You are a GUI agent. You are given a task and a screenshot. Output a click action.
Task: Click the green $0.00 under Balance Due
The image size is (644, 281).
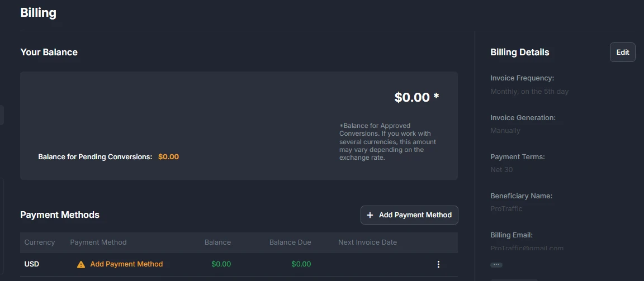click(x=301, y=264)
